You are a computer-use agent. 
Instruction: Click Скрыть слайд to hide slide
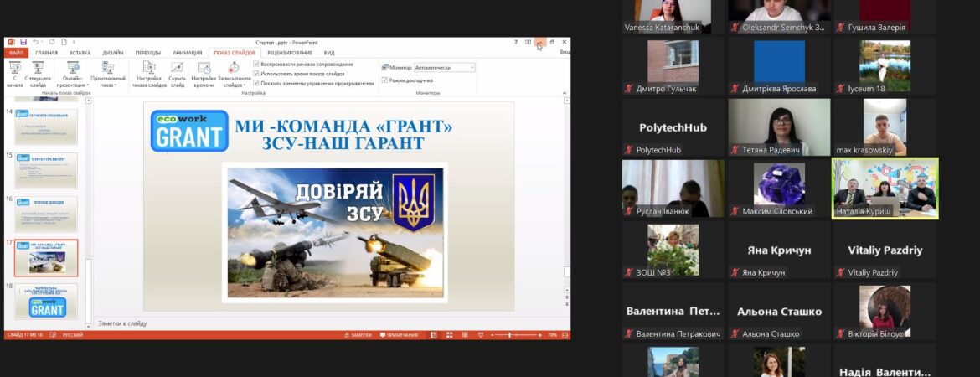(178, 74)
